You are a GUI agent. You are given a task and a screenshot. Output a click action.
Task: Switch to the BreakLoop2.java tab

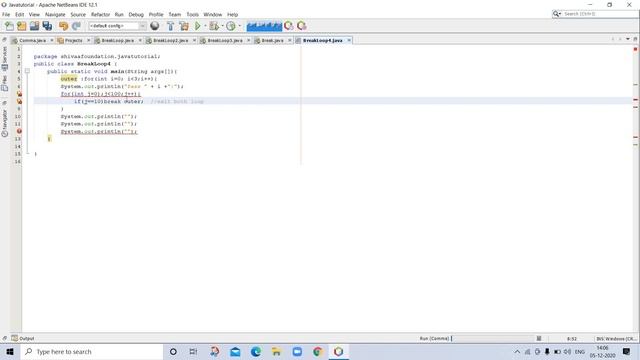click(x=171, y=40)
